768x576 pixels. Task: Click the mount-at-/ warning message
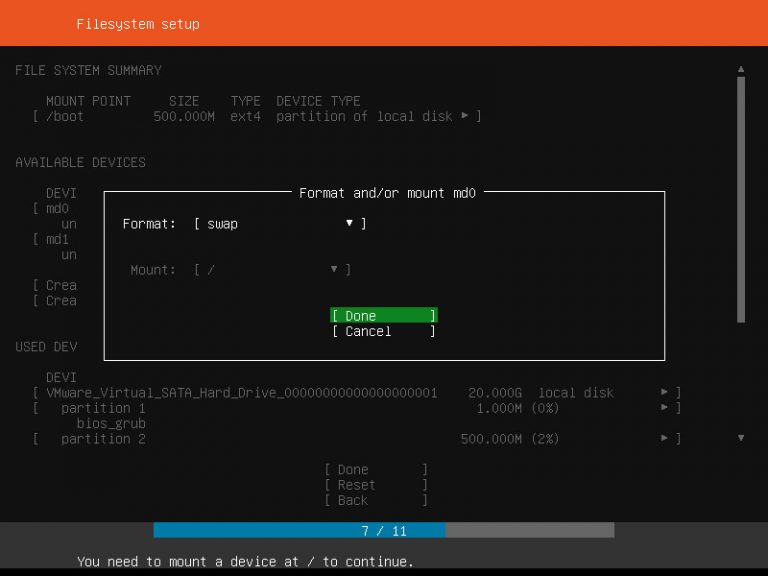point(245,562)
